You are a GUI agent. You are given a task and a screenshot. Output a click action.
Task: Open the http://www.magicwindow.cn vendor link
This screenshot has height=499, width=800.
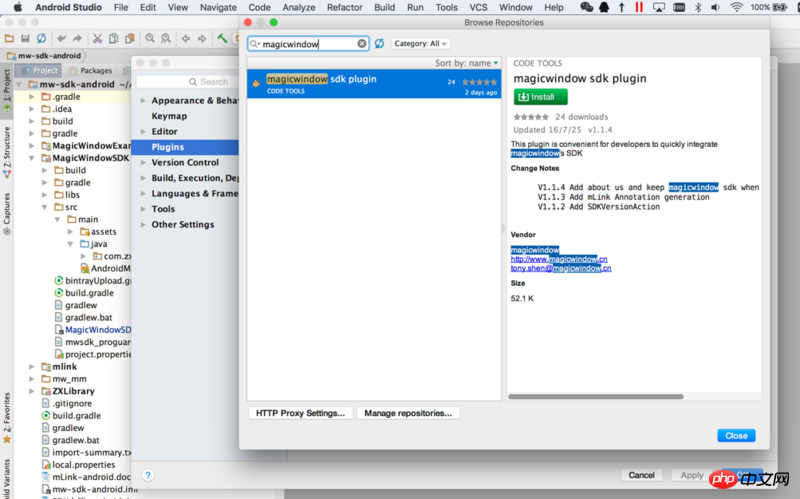click(x=559, y=259)
